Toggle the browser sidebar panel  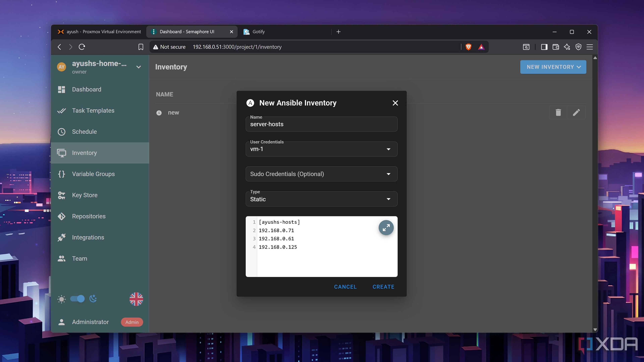[x=544, y=47]
